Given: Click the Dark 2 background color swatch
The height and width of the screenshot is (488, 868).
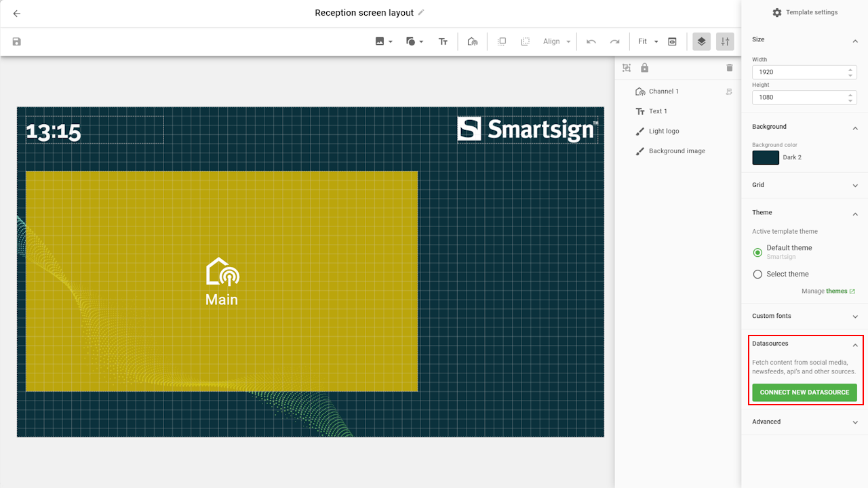Looking at the screenshot, I should [766, 157].
